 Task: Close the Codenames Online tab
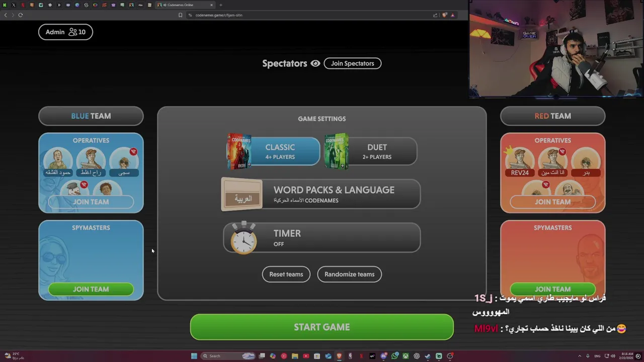211,5
